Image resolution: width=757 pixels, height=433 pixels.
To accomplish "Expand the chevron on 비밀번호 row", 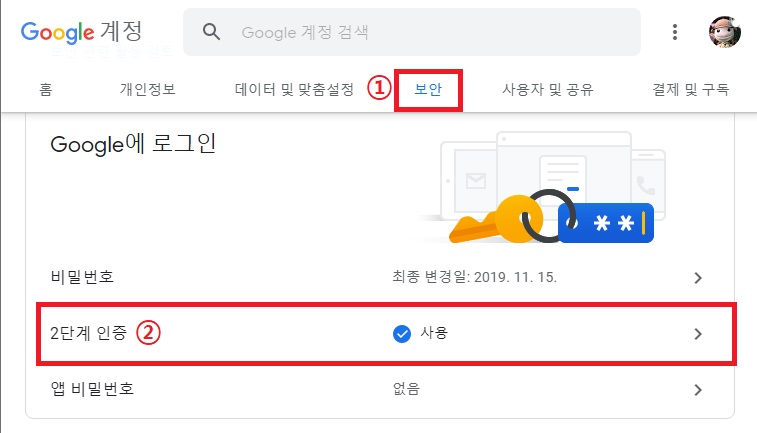I will [x=698, y=278].
